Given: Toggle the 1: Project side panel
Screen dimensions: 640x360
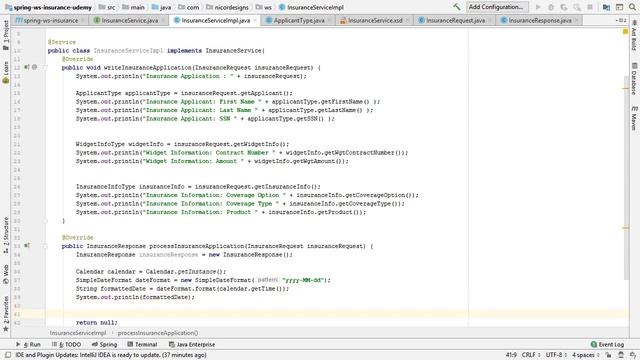Looking at the screenshot, I should click(5, 36).
